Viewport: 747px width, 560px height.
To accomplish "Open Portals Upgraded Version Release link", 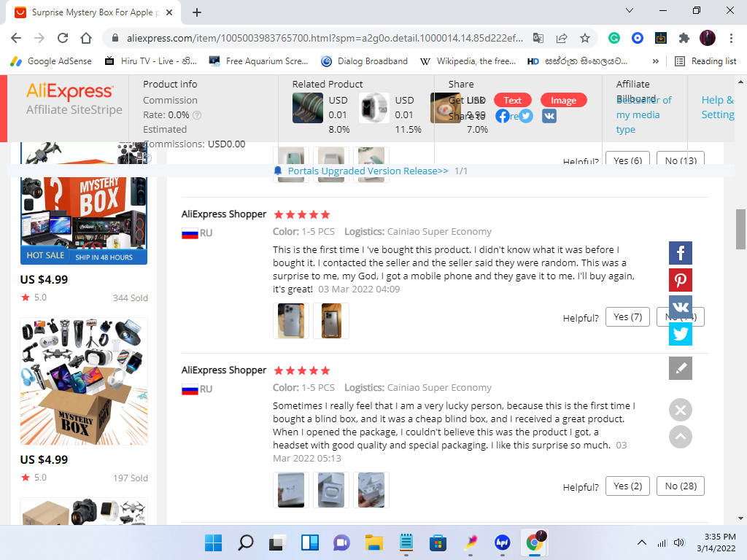I will point(368,171).
